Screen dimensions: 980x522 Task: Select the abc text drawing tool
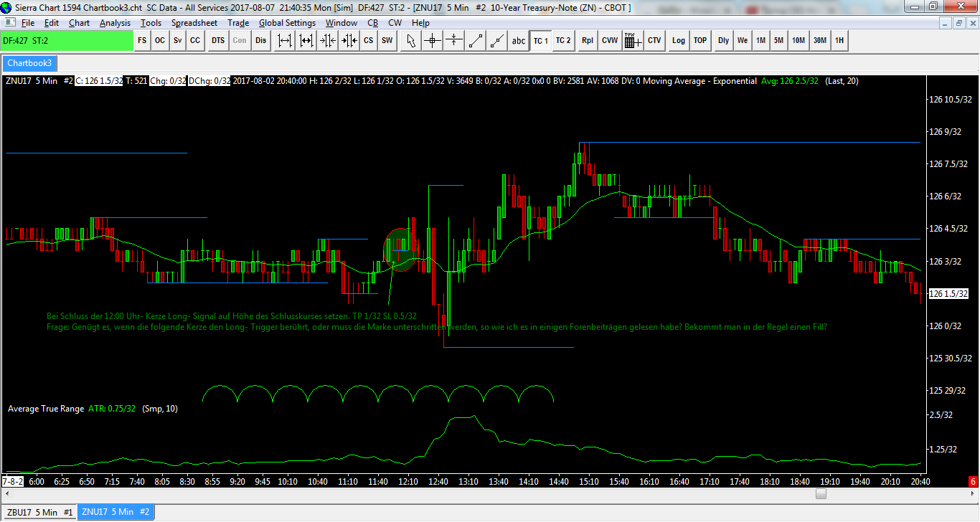[518, 41]
